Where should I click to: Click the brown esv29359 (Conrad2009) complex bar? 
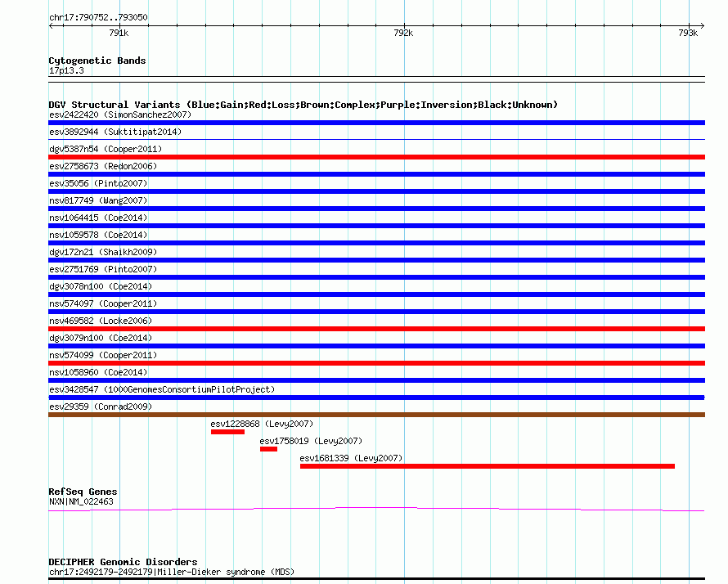pos(376,415)
